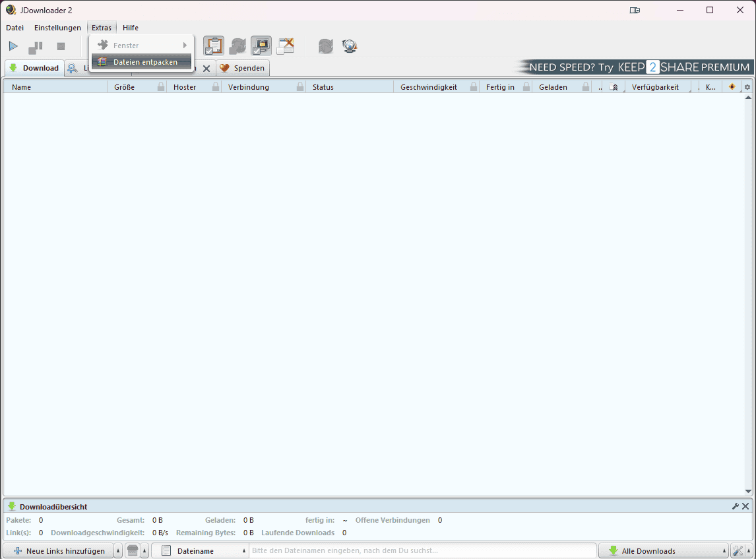Viewport: 756px width, 559px height.
Task: Open the Spenden tab
Action: [x=243, y=68]
